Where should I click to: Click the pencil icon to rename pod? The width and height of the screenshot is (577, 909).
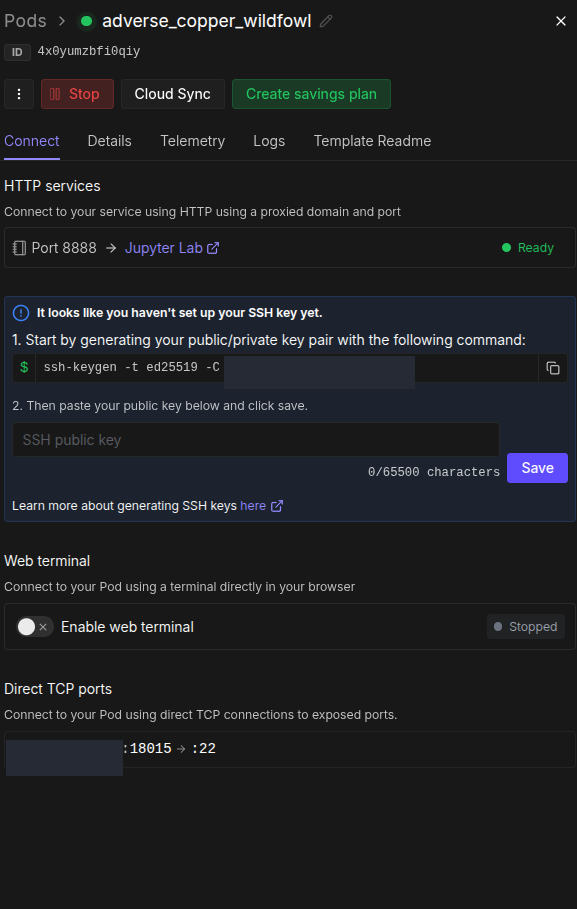click(326, 21)
